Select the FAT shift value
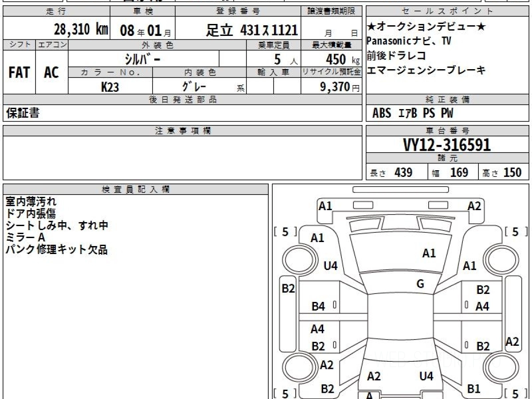The height and width of the screenshot is (399, 532). (19, 72)
